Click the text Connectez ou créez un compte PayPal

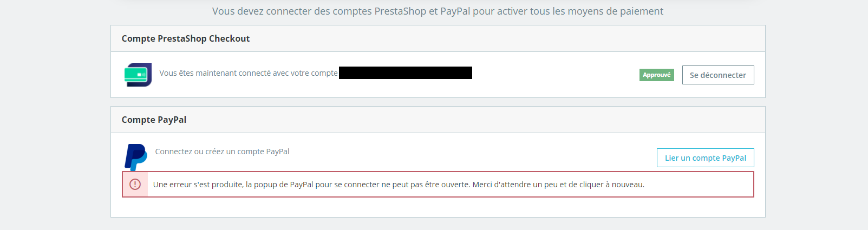[222, 152]
